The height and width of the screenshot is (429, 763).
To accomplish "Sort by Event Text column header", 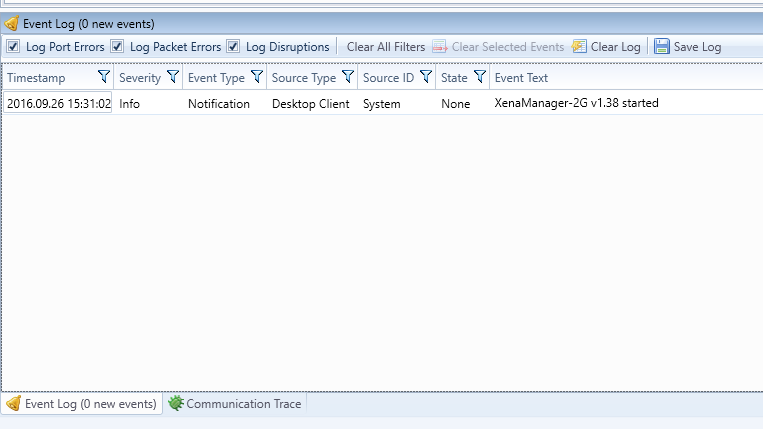I will tap(521, 78).
